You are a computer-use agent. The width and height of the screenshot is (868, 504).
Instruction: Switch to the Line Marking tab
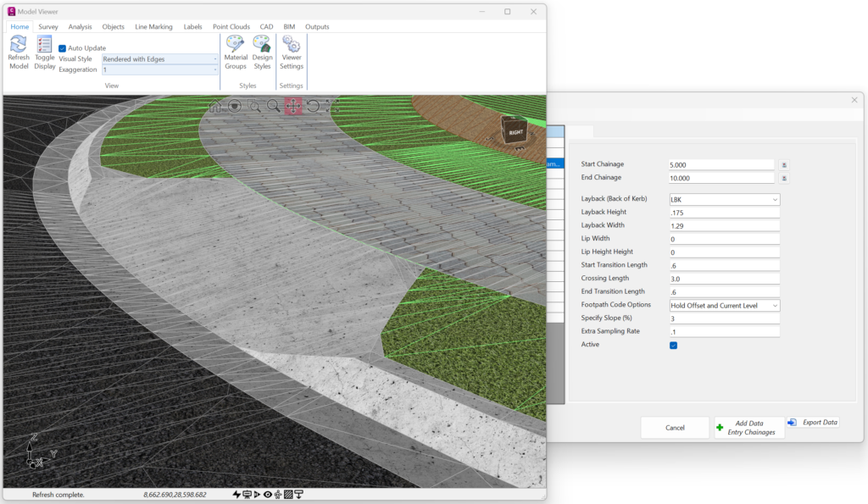pos(153,26)
